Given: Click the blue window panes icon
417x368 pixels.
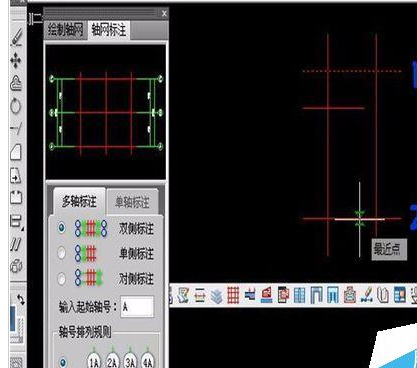Looking at the screenshot, I should [x=300, y=296].
